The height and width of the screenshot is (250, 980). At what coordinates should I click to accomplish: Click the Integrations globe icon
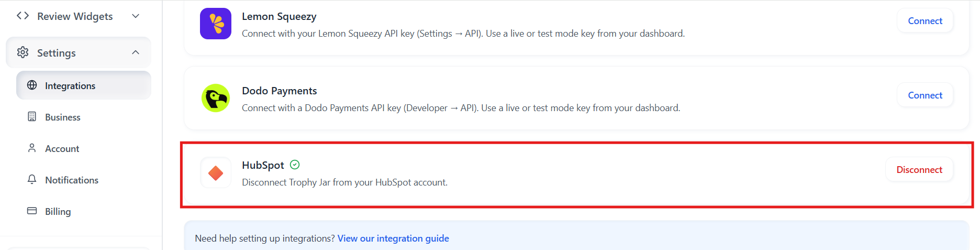[32, 85]
